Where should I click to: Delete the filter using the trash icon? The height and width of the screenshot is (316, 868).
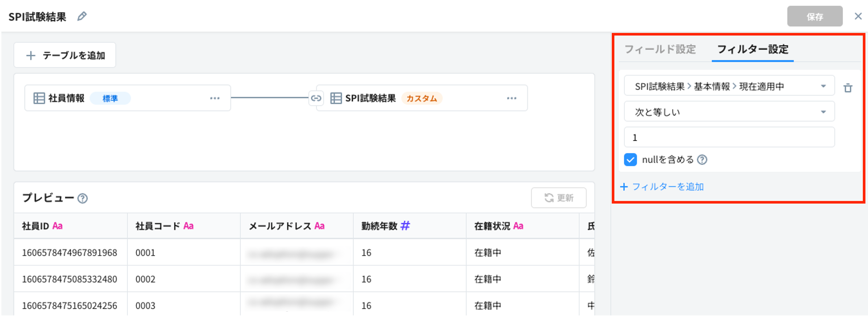pos(849,88)
